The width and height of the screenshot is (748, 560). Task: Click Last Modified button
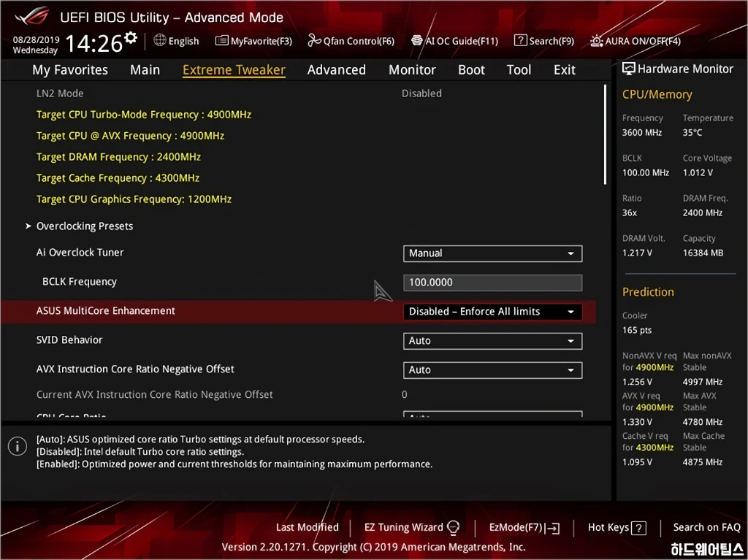click(308, 528)
